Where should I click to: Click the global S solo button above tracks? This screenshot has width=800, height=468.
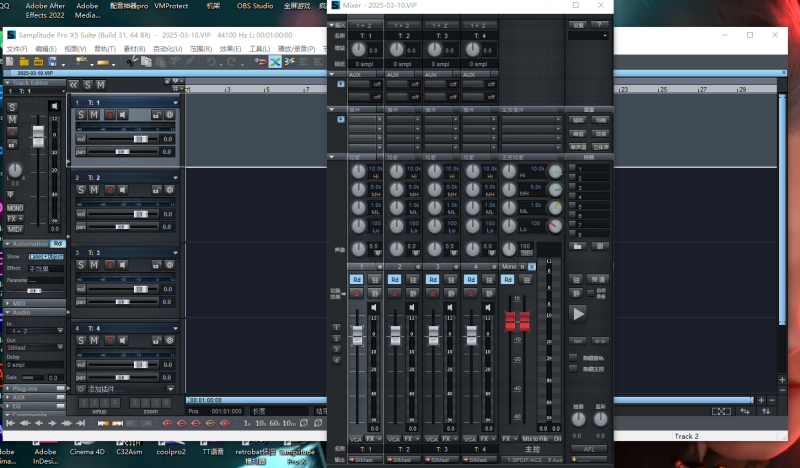point(88,85)
